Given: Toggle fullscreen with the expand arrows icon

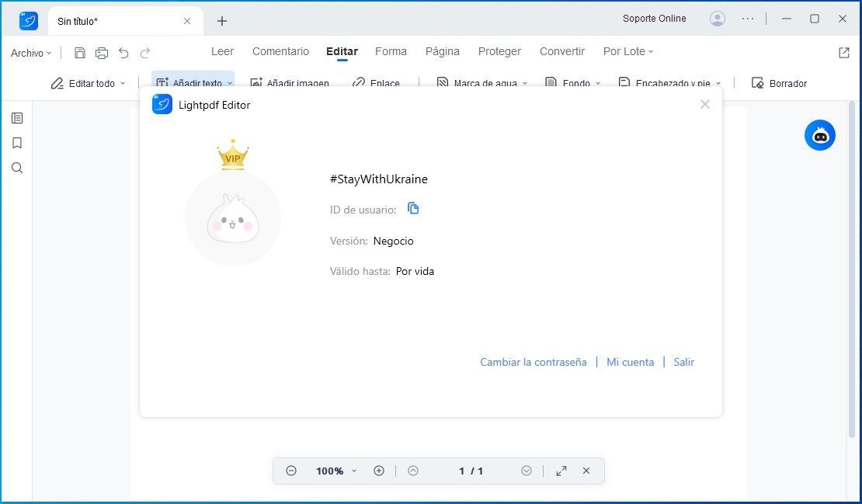Looking at the screenshot, I should [x=561, y=471].
